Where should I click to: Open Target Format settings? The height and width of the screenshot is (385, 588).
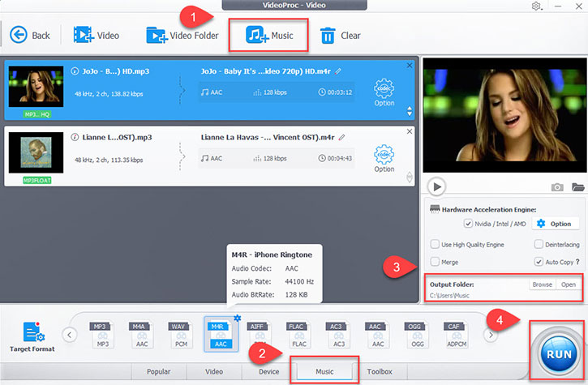[32, 337]
